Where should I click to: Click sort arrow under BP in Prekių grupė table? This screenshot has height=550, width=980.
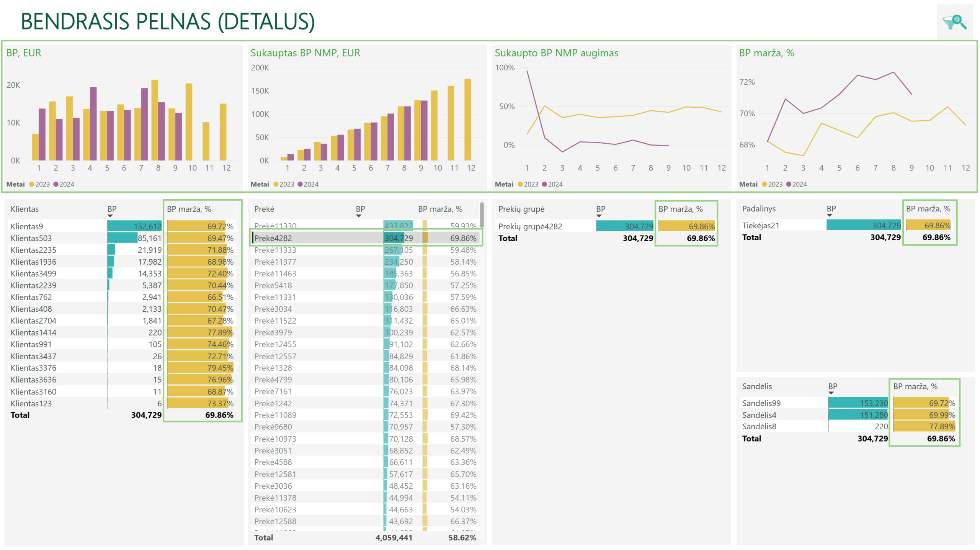click(599, 216)
